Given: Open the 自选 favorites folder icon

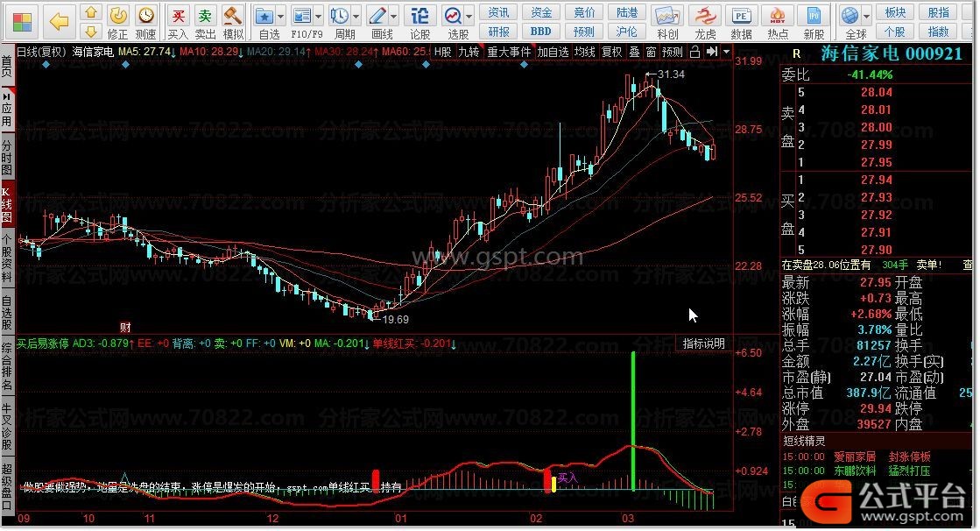Looking at the screenshot, I should click(x=264, y=15).
